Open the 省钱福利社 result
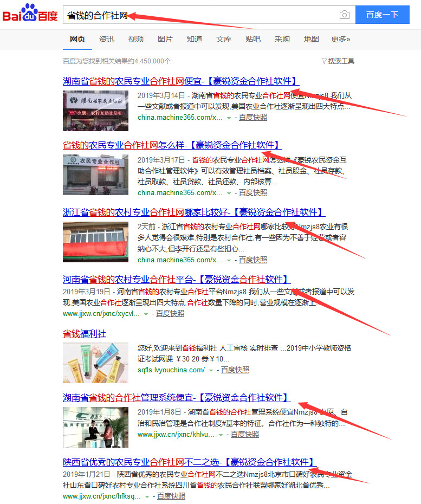 pyautogui.click(x=85, y=334)
